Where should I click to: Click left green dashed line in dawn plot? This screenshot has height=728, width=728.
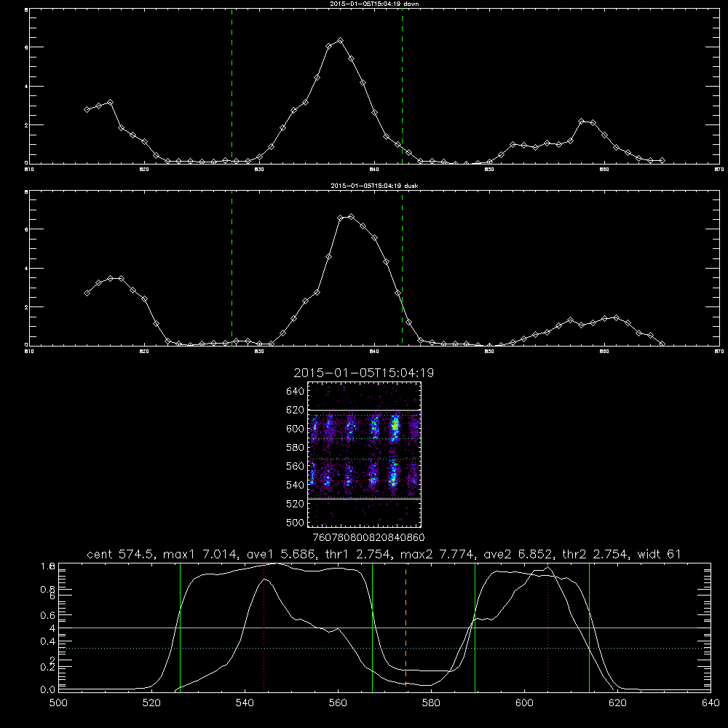(x=232, y=87)
